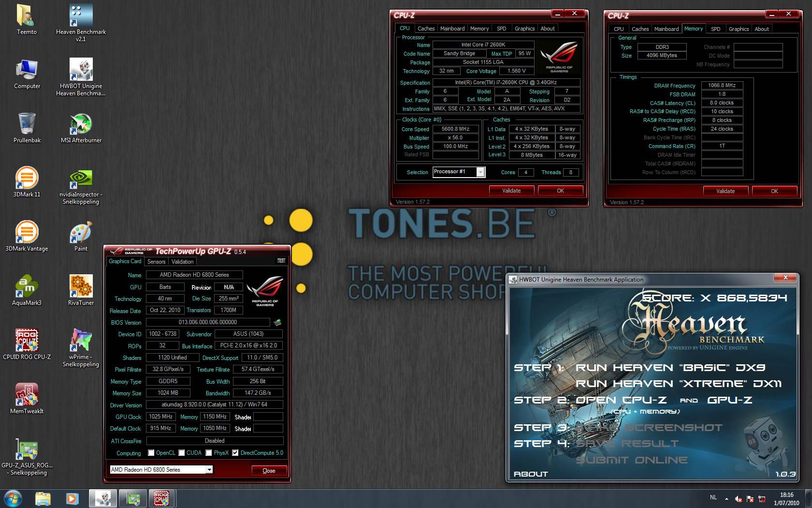Viewport: 812px width, 508px height.
Task: Launch AquaMark3 shortcut
Action: pyautogui.click(x=27, y=290)
